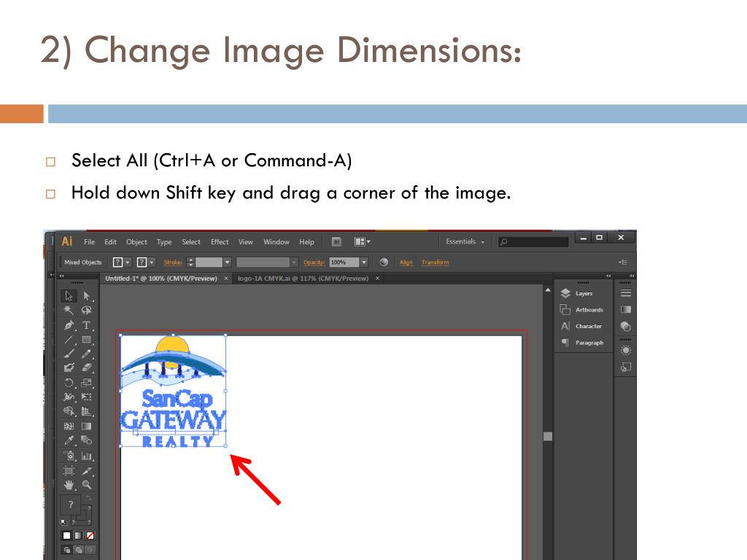
Task: Select the Rectangle tool
Action: (87, 340)
